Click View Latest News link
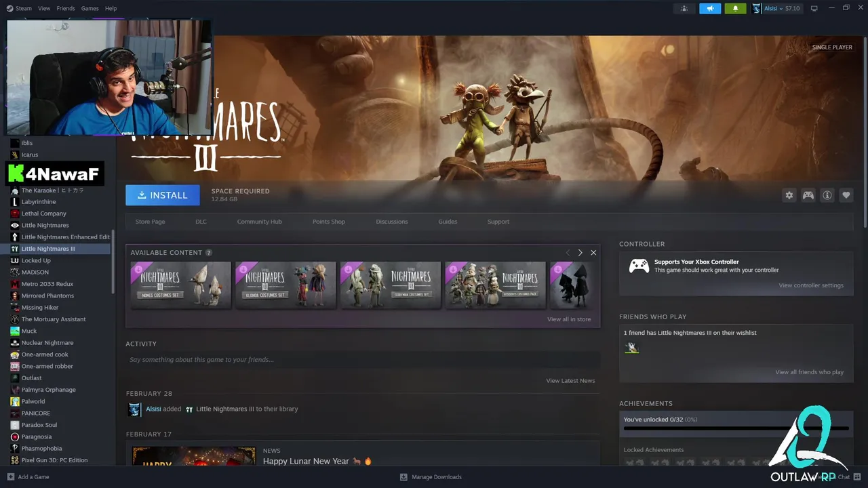The height and width of the screenshot is (488, 868). (x=570, y=381)
